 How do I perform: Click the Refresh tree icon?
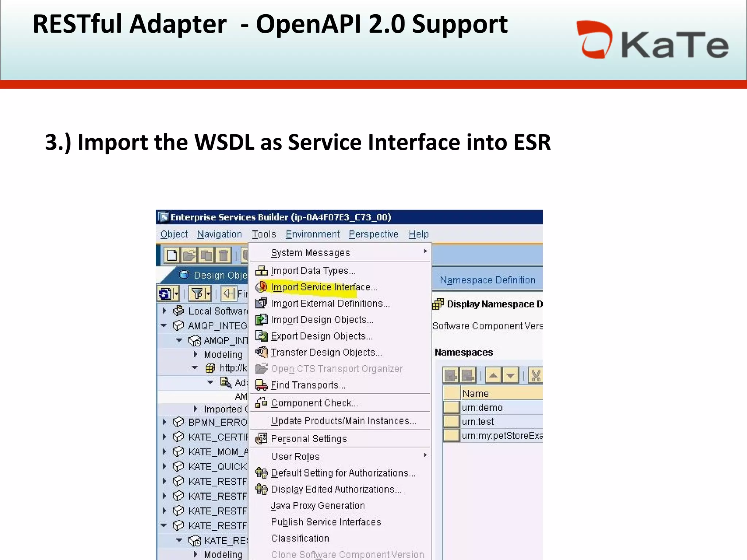(x=165, y=293)
